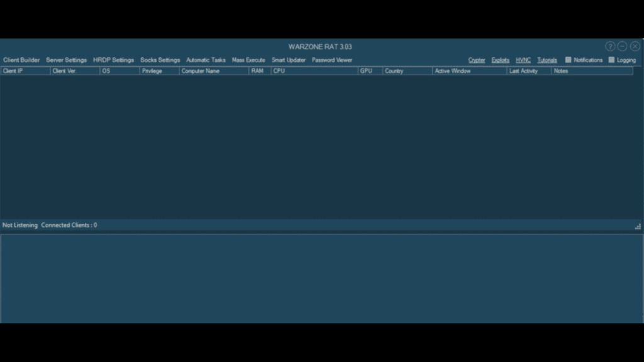Screen dimensions: 644x362
Task: Open Socks Settings
Action: pyautogui.click(x=160, y=60)
